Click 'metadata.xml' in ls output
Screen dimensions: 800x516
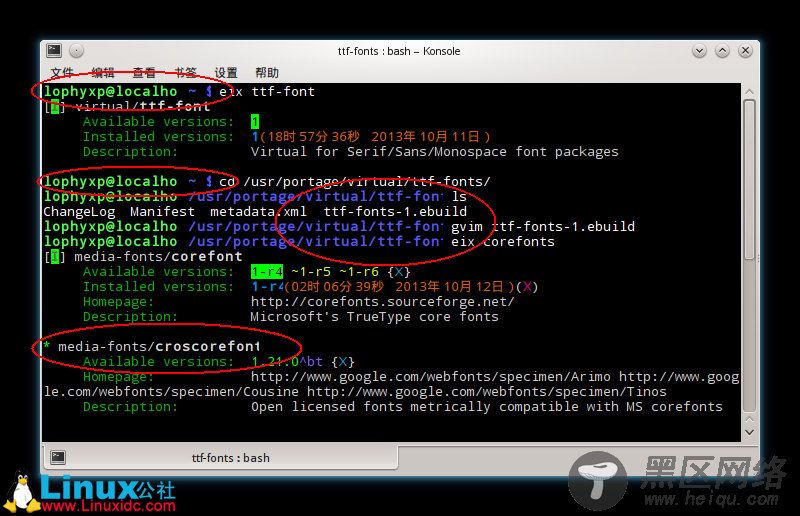[x=258, y=211]
